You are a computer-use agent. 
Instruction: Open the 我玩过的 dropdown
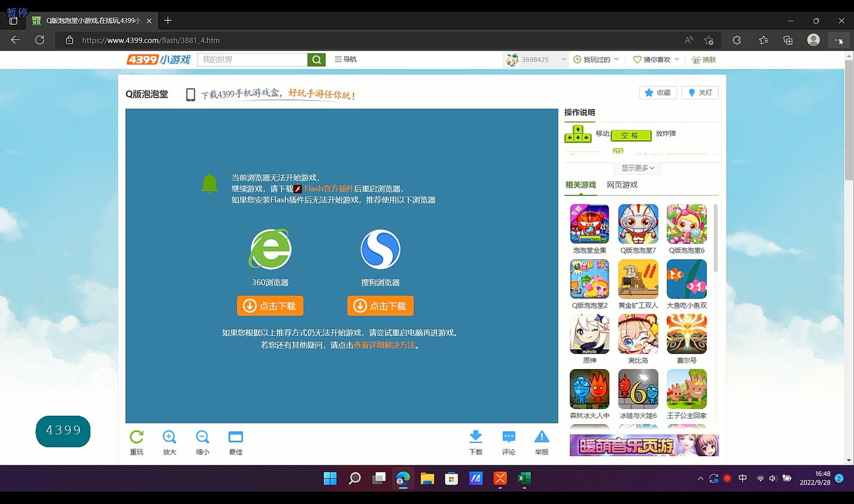click(x=595, y=59)
